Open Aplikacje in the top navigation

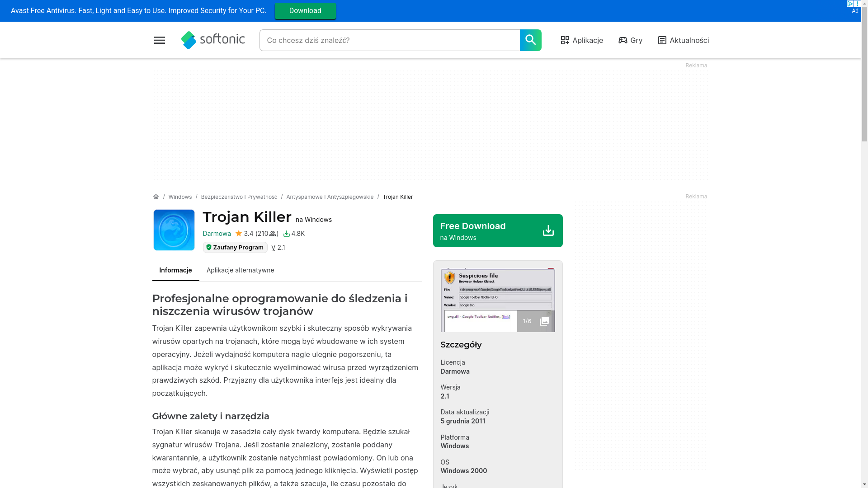(582, 40)
